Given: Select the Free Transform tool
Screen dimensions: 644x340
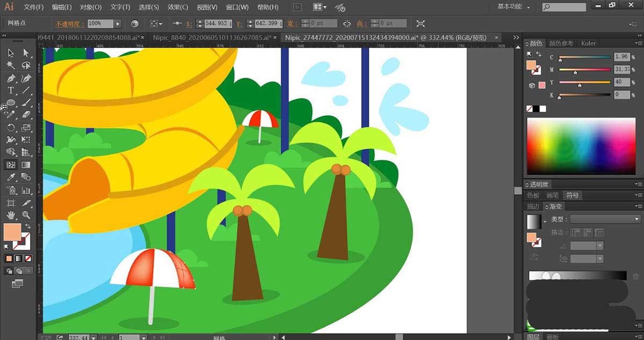Looking at the screenshot, I should pyautogui.click(x=26, y=140).
